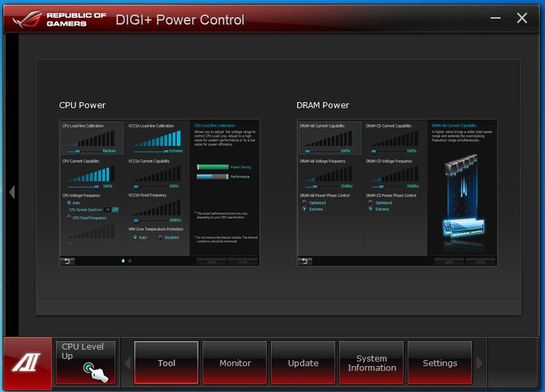Screen dimensions: 545x392
Task: Click the "Medium" CPU Load-line value
Action: [109, 151]
